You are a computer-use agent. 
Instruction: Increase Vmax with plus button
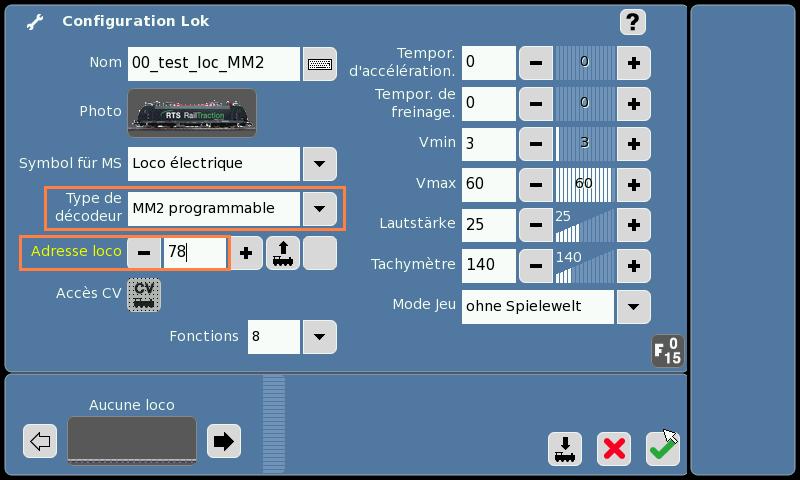[x=634, y=185]
